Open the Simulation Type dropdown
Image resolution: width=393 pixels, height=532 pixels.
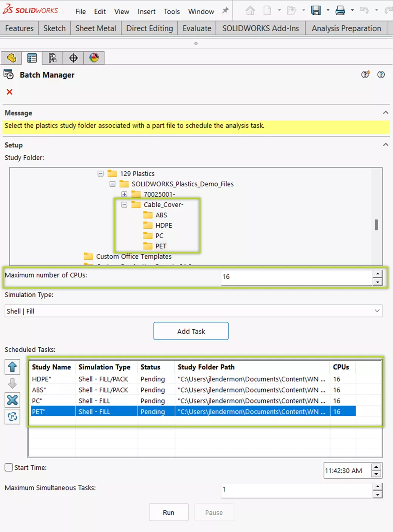tap(193, 311)
